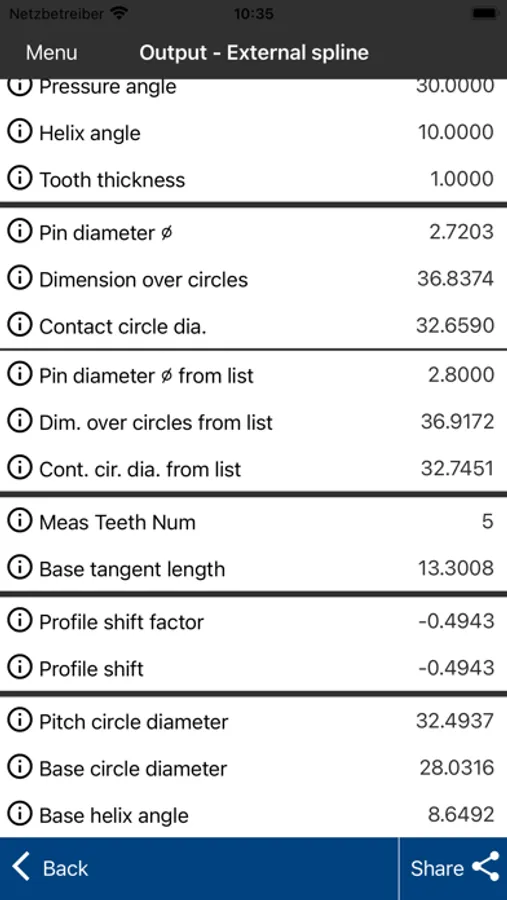Select the Pin diameter from list value 2.8000
Image resolution: width=507 pixels, height=900 pixels.
[x=461, y=375]
